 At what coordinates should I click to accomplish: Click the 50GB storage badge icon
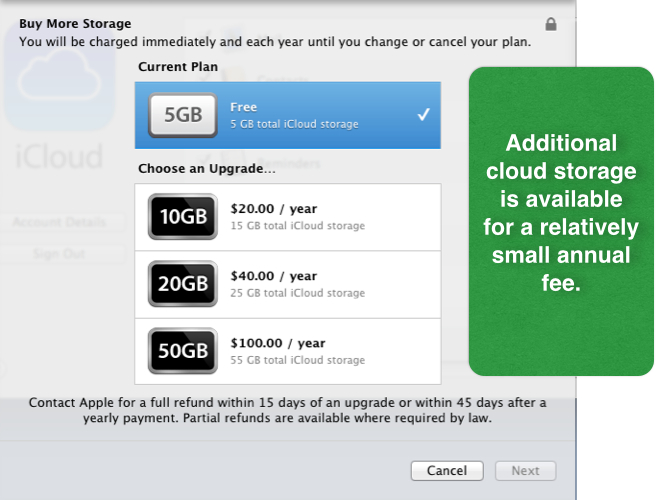tap(183, 351)
